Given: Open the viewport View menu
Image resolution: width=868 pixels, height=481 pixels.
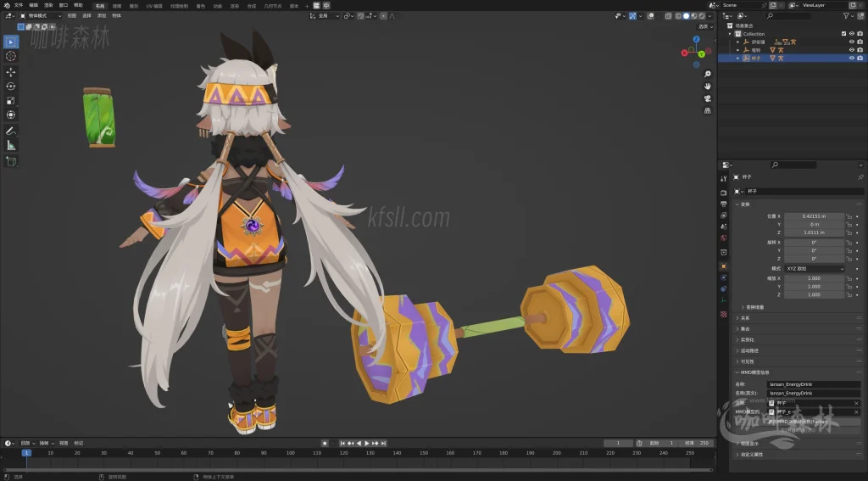Looking at the screenshot, I should 72,16.
